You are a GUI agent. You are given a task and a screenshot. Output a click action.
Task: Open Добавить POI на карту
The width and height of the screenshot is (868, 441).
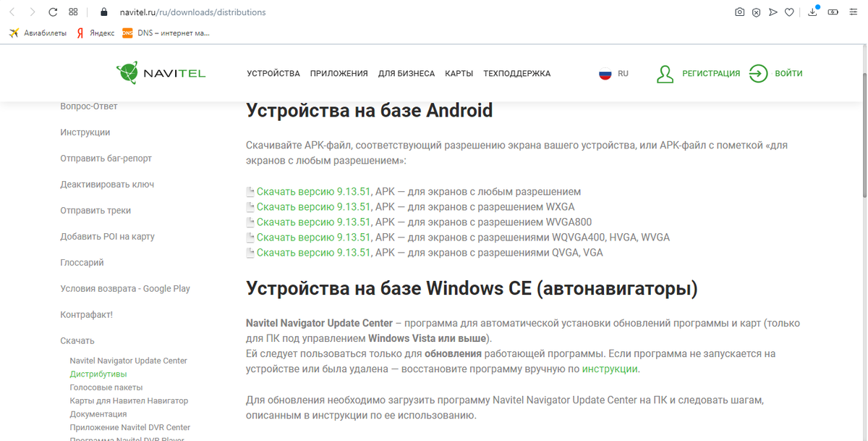tap(107, 237)
